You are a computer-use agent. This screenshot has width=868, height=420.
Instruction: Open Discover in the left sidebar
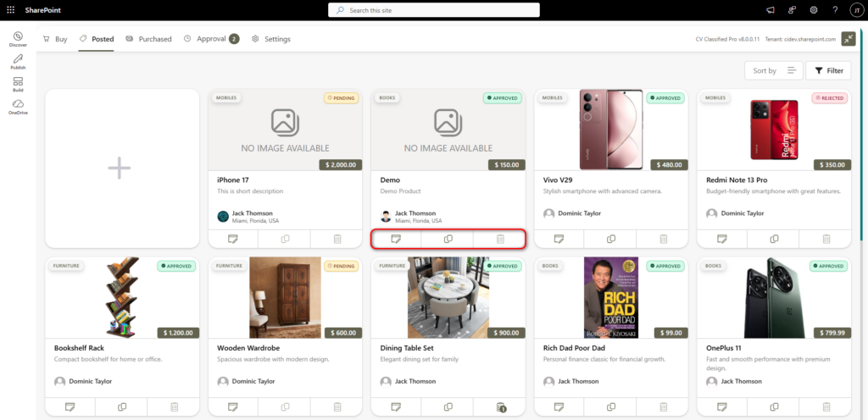tap(18, 39)
